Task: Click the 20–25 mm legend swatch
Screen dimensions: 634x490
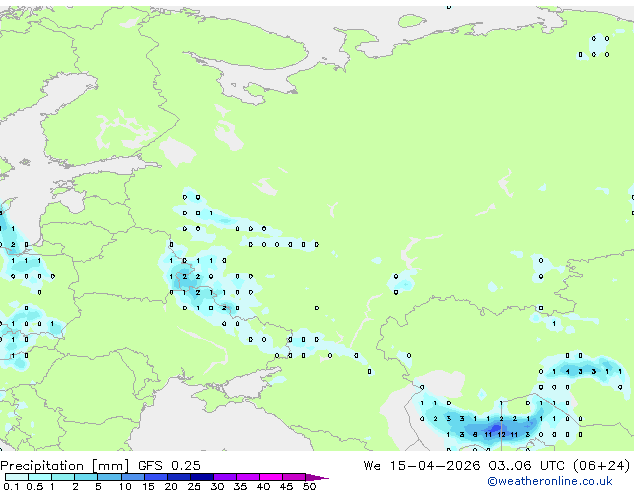Action: pyautogui.click(x=179, y=477)
